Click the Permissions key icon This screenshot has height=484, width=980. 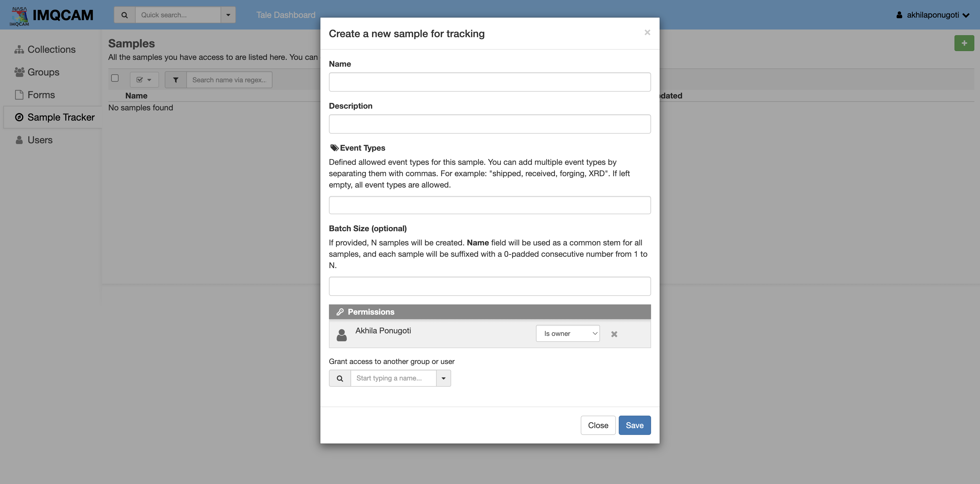click(340, 312)
